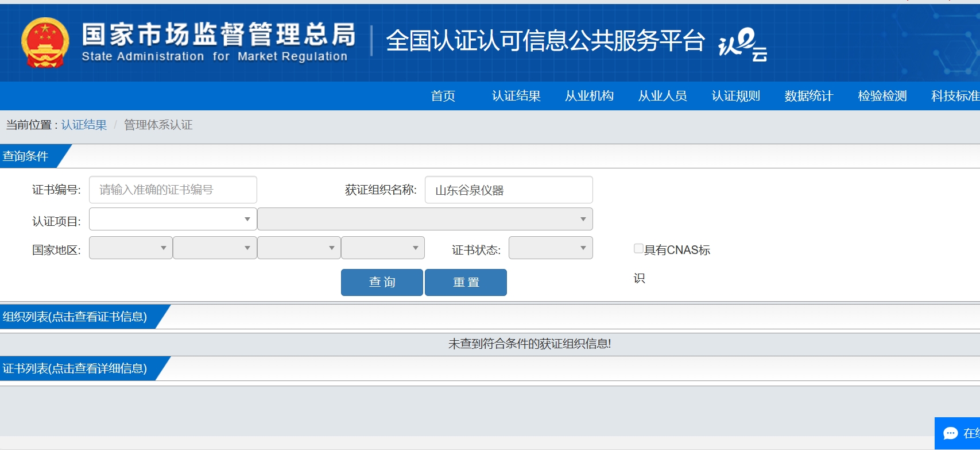
Task: Enable the 具有CNAS标识 checkbox
Action: coord(638,248)
